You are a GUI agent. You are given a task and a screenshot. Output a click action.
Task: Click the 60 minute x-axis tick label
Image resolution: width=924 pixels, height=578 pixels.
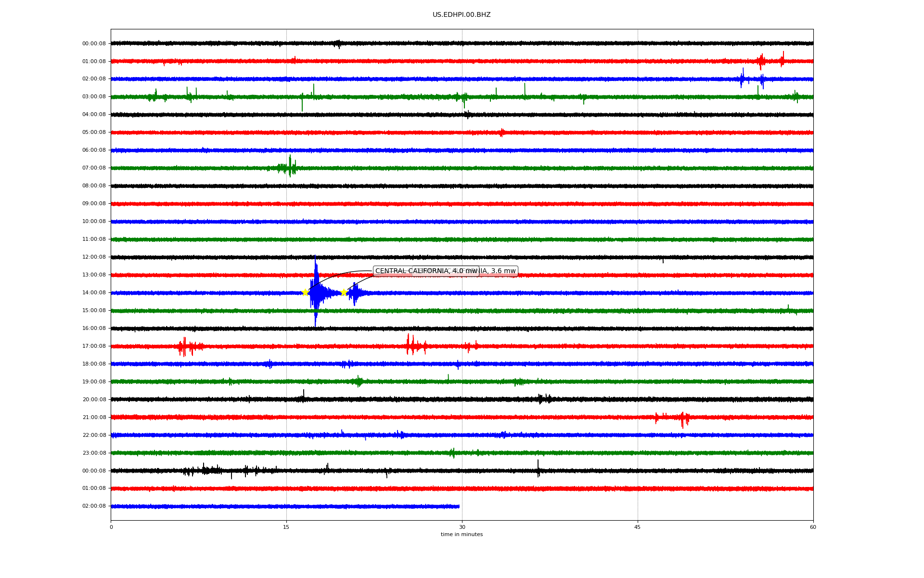pos(813,527)
